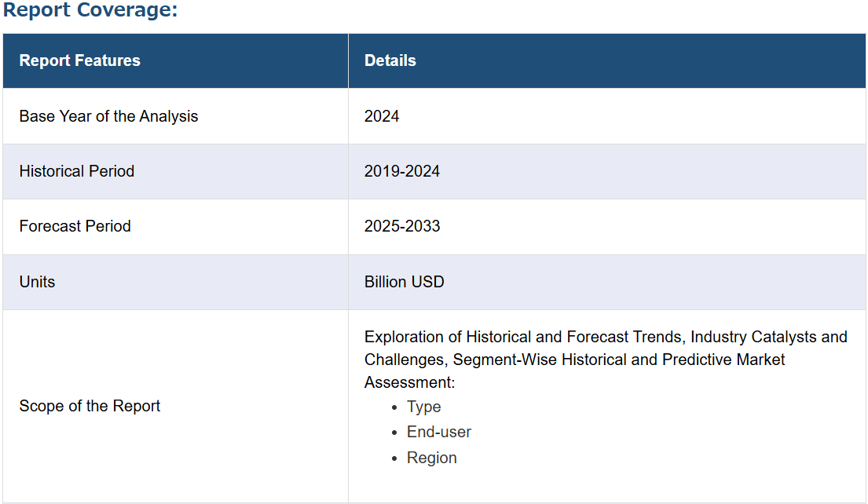This screenshot has width=868, height=504.
Task: Click the Region bullet item
Action: point(431,458)
